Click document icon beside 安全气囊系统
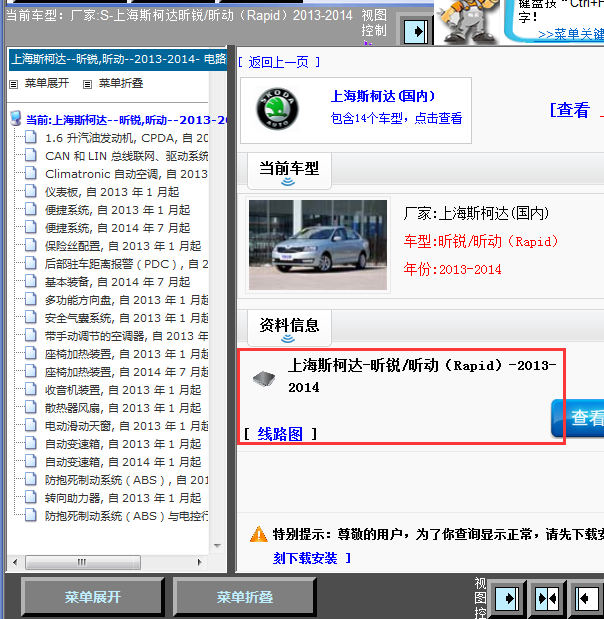 pos(30,317)
